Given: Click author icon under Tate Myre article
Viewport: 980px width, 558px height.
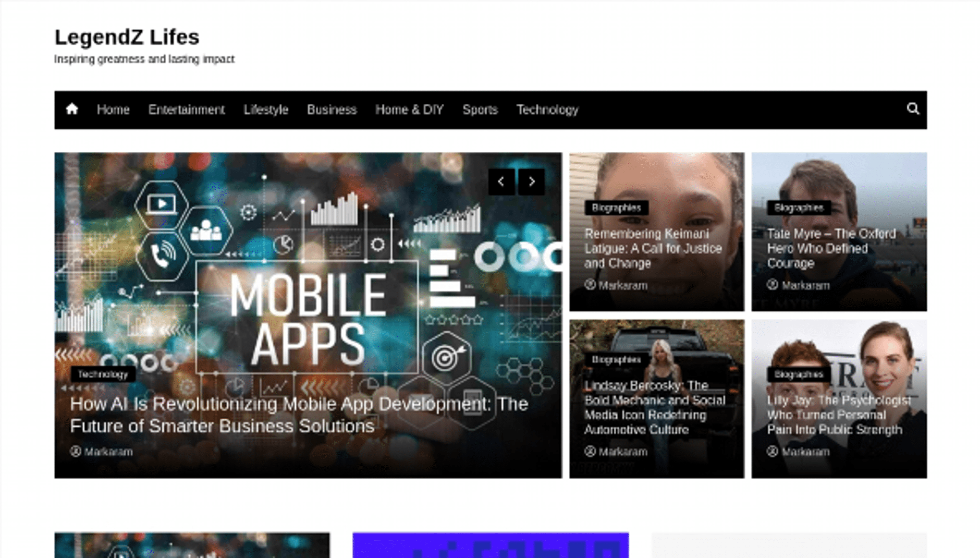Looking at the screenshot, I should point(772,285).
